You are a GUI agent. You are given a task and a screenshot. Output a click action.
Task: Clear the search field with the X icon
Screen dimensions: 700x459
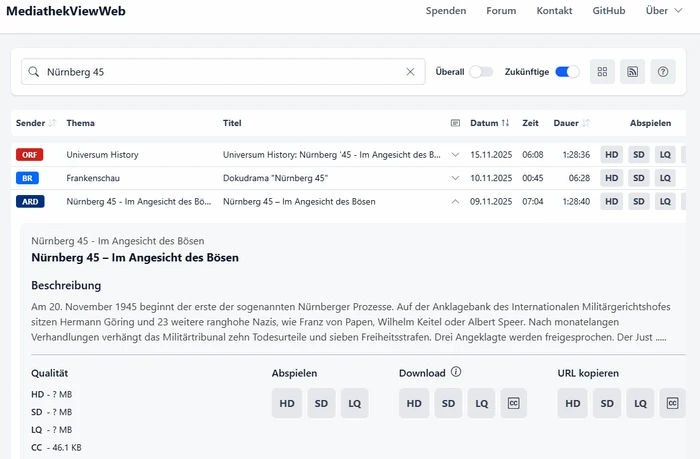pos(410,72)
